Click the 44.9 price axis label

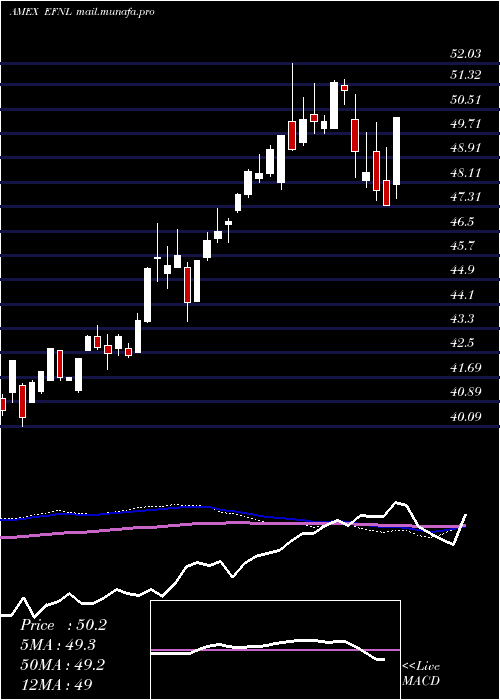point(462,270)
